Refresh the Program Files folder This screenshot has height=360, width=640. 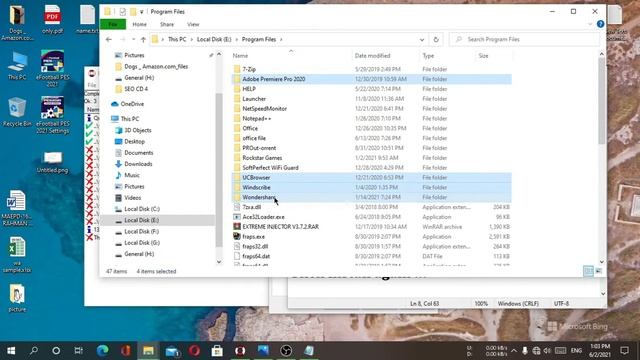coord(436,40)
